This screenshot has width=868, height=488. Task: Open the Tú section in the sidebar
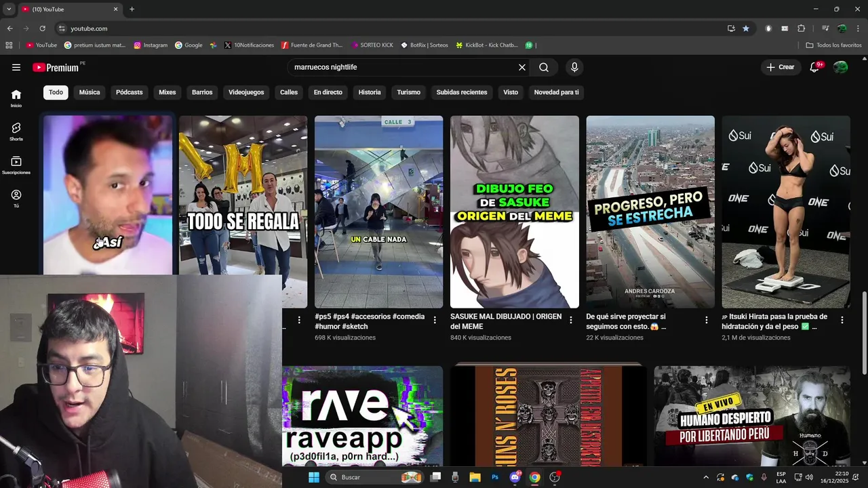coord(16,199)
